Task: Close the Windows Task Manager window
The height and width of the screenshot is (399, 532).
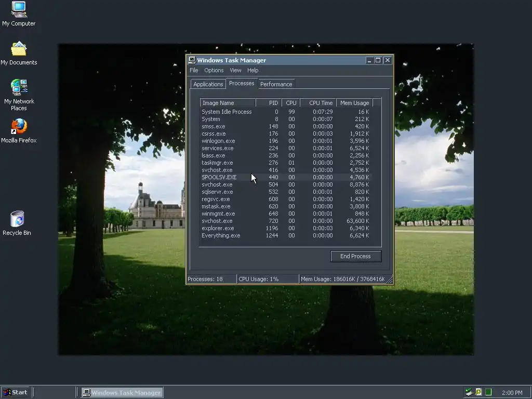Action: coord(388,60)
